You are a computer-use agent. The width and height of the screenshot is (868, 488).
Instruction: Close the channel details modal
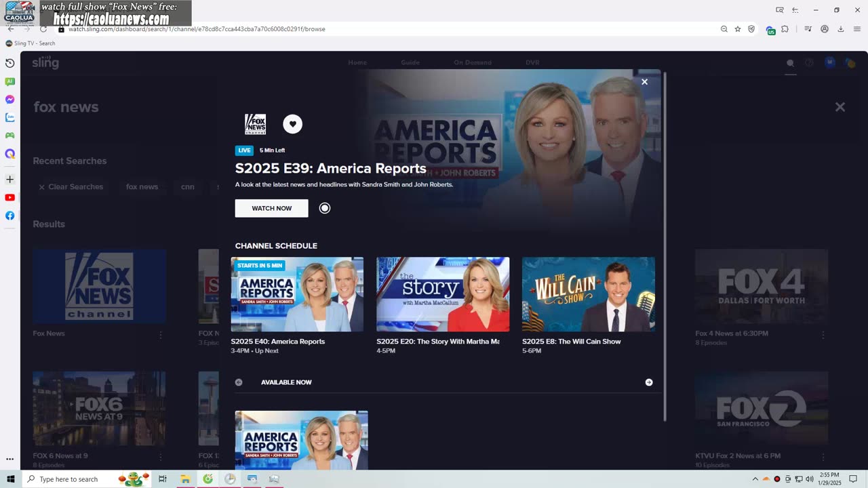(x=644, y=81)
